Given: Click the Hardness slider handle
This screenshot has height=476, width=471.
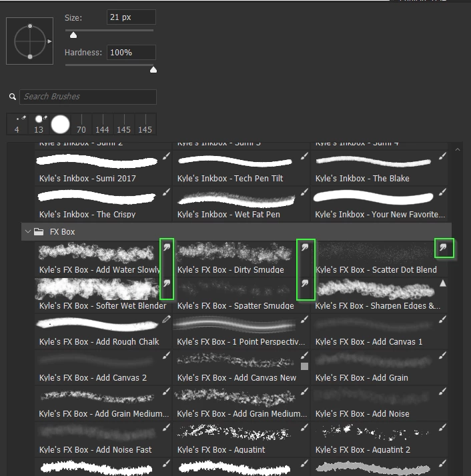Looking at the screenshot, I should point(153,70).
